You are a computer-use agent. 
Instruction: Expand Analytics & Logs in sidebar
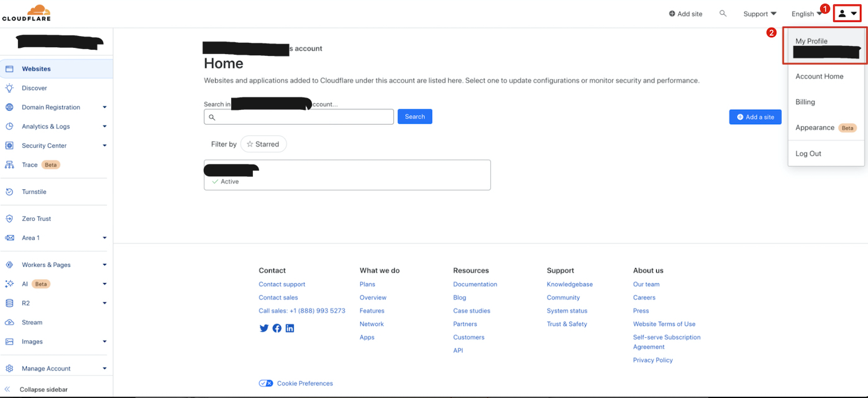[104, 127]
